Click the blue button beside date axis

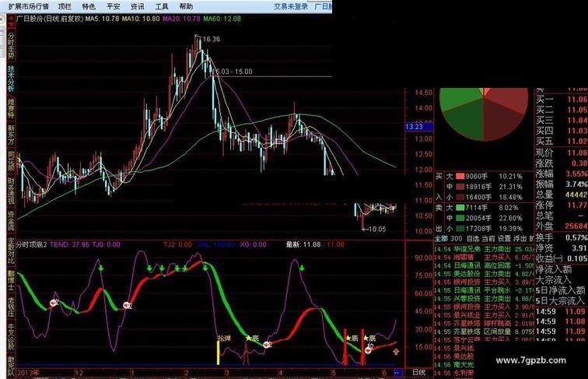(398, 373)
